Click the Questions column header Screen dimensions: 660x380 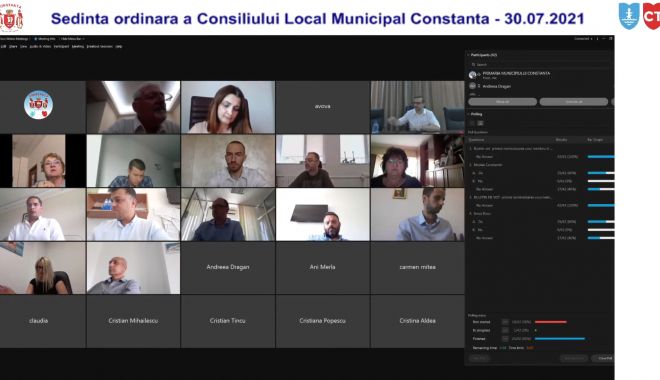(x=476, y=140)
